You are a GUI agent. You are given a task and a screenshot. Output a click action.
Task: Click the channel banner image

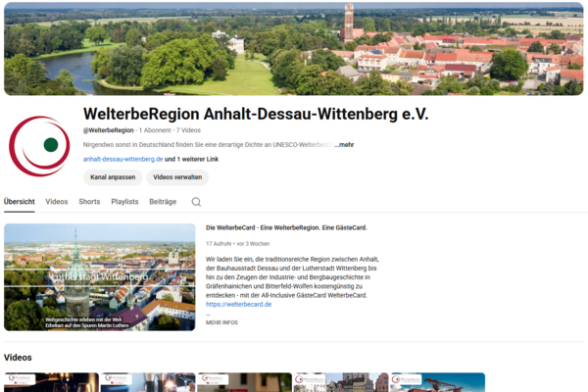294,49
